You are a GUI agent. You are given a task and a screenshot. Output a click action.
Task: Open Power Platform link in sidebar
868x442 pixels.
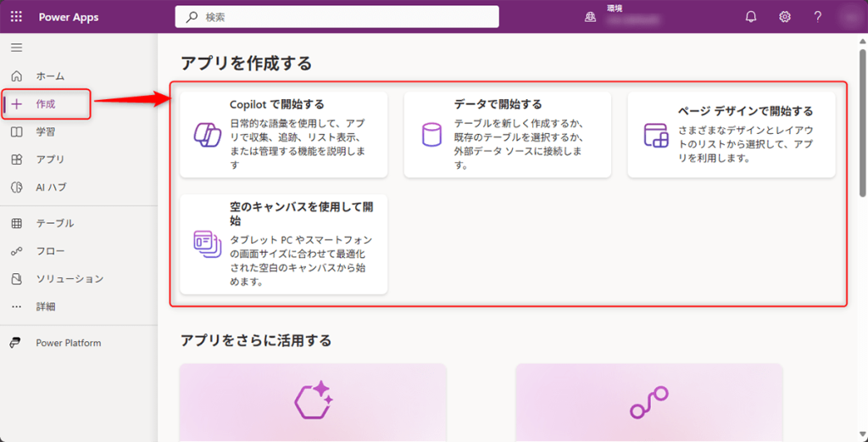69,343
